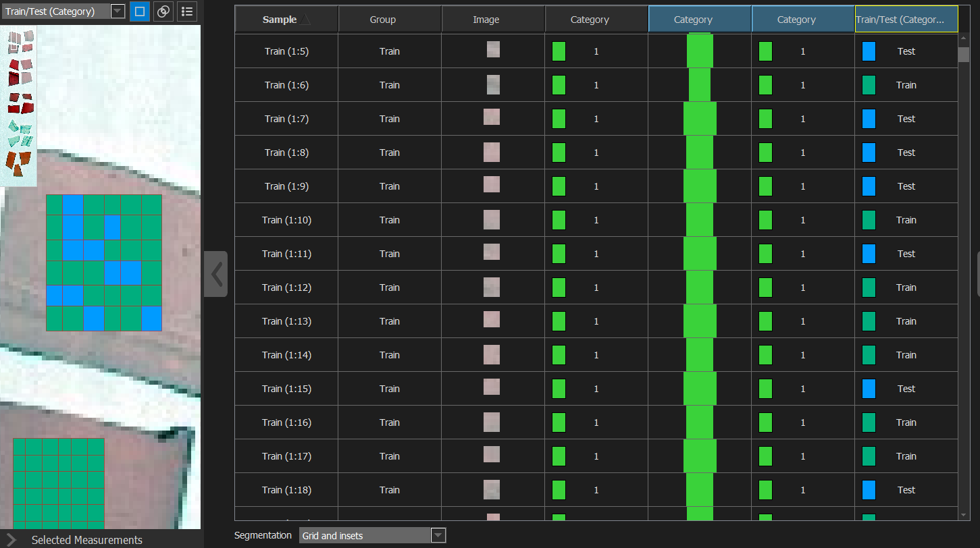Screen dimensions: 980x548
Task: Click the sort arrow on the Sample header
Action: click(306, 20)
